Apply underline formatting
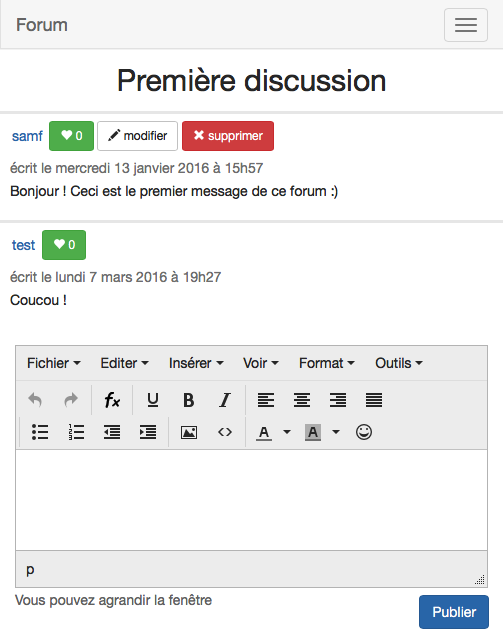This screenshot has width=503, height=643. click(x=152, y=400)
